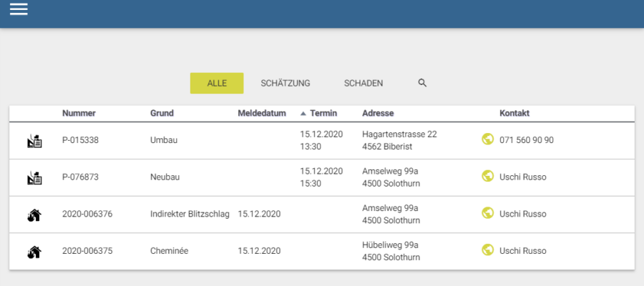Sort the table by Nummer column
The width and height of the screenshot is (644, 286).
click(79, 114)
